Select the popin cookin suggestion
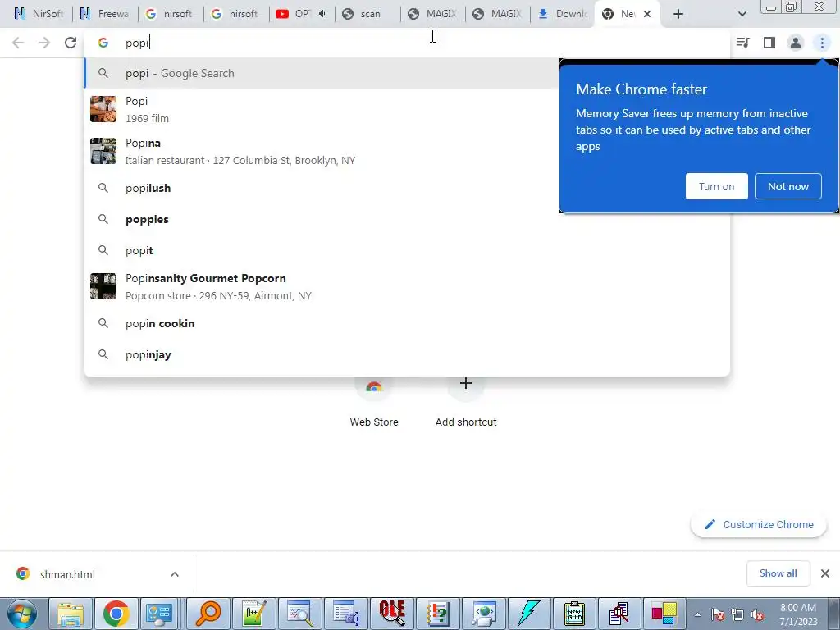 (x=407, y=323)
